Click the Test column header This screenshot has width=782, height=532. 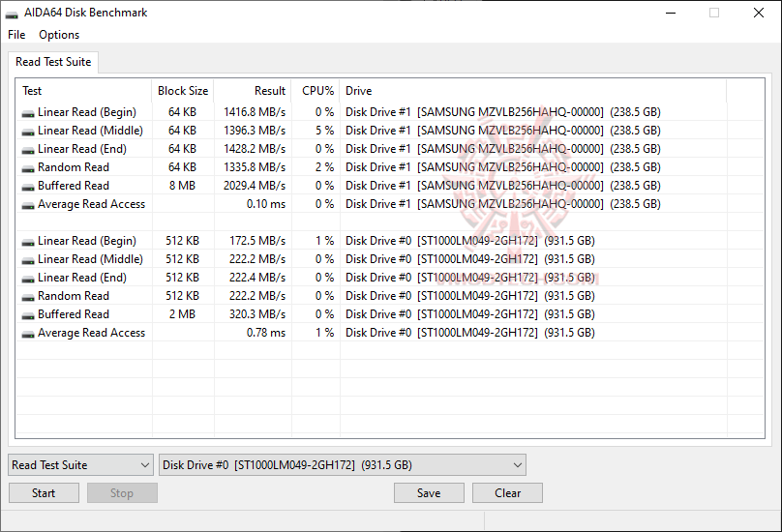click(x=84, y=91)
